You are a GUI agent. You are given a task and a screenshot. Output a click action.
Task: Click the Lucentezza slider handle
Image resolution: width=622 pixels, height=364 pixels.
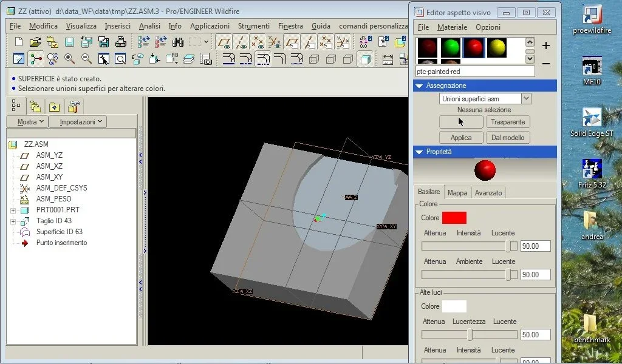click(470, 335)
